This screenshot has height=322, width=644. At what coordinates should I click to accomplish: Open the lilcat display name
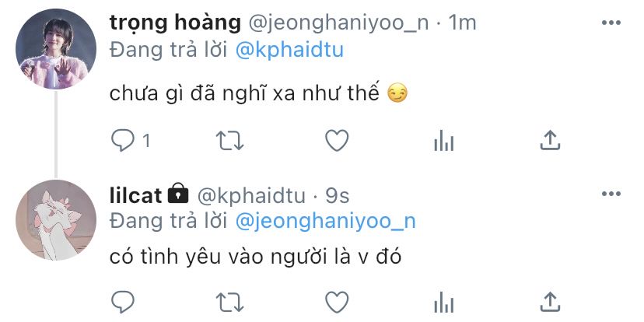(x=135, y=195)
